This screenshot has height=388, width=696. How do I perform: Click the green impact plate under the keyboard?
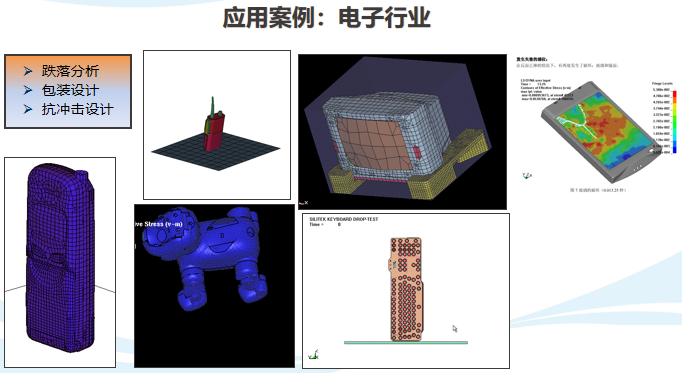(x=406, y=342)
